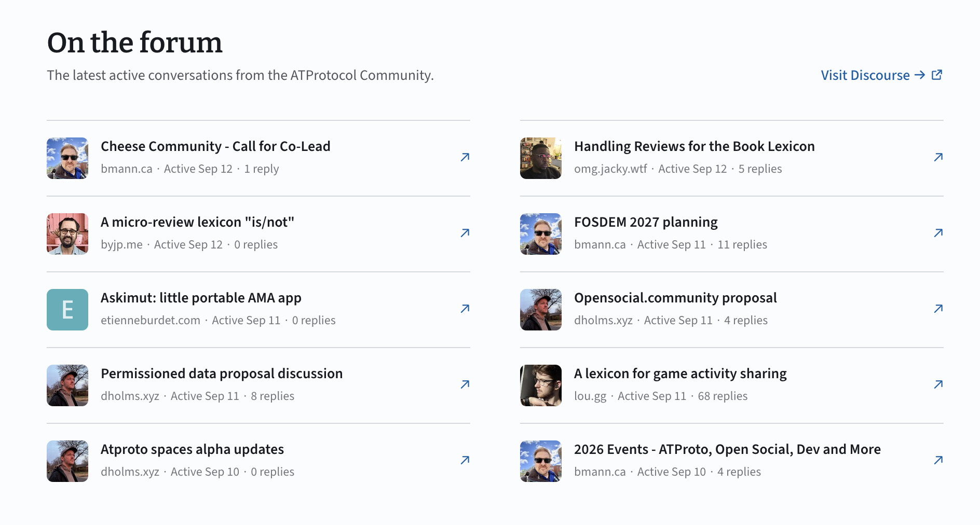Image resolution: width=980 pixels, height=525 pixels.
Task: Click arrow icon next to Askimut AMA app
Action: (x=465, y=309)
